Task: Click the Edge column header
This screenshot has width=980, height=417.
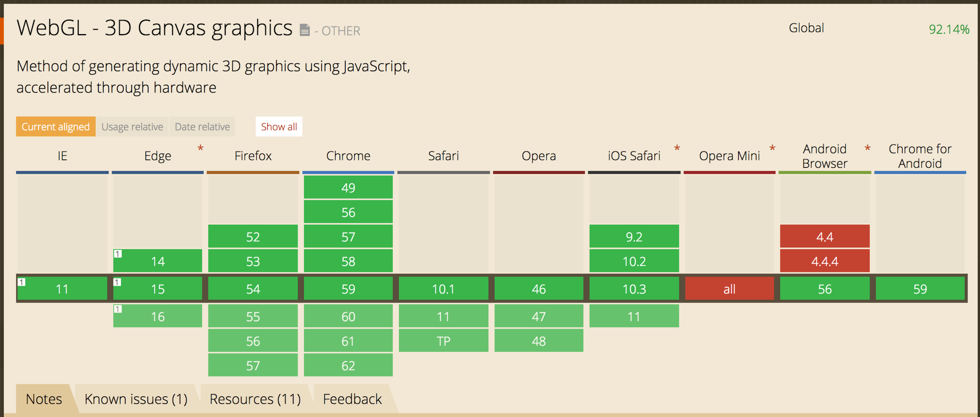Action: click(x=158, y=156)
